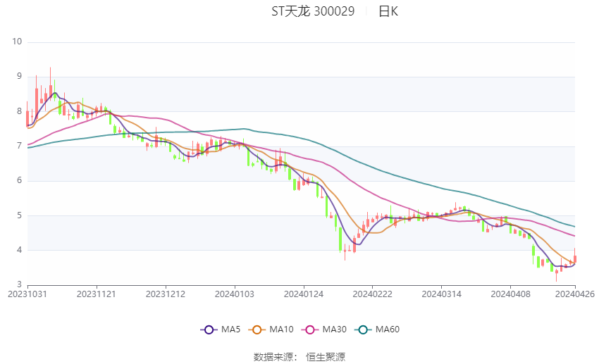Screen dimensions: 599x364
Task: Select the 日K chart type label
Action: [388, 11]
